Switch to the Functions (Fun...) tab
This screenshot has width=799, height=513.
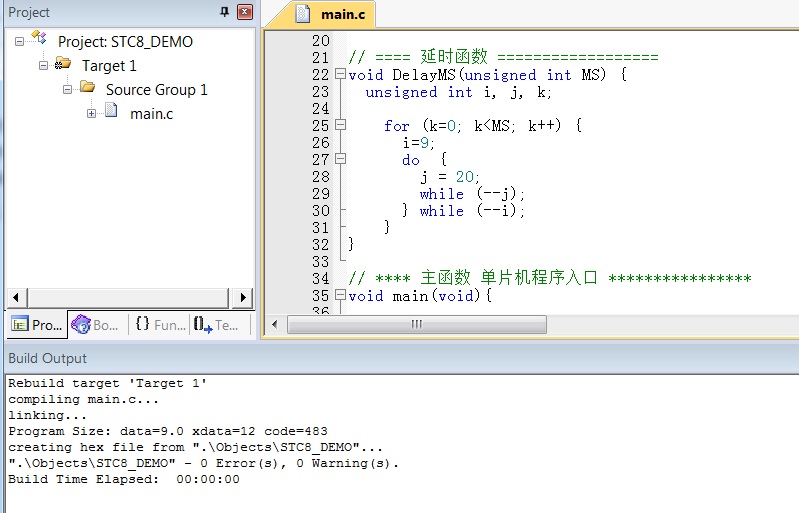click(x=160, y=325)
